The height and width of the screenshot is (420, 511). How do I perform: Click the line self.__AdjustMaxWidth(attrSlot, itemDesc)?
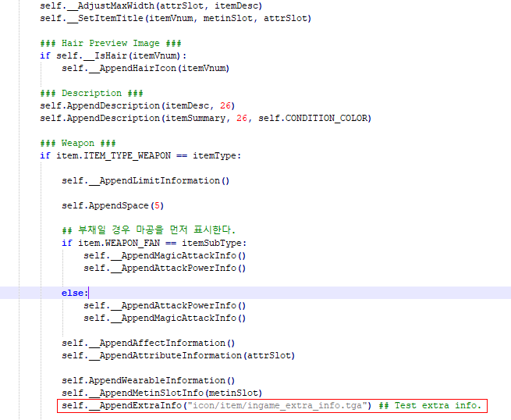[x=151, y=6]
